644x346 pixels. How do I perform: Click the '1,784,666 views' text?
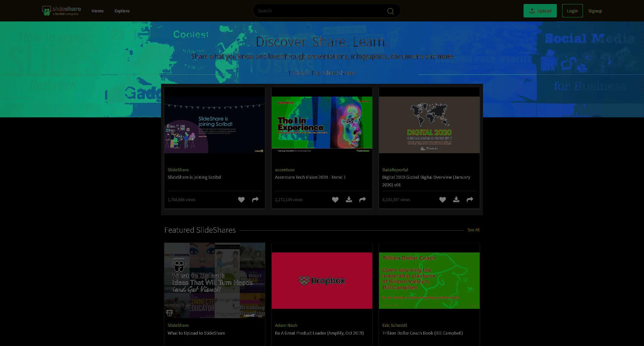coord(181,200)
